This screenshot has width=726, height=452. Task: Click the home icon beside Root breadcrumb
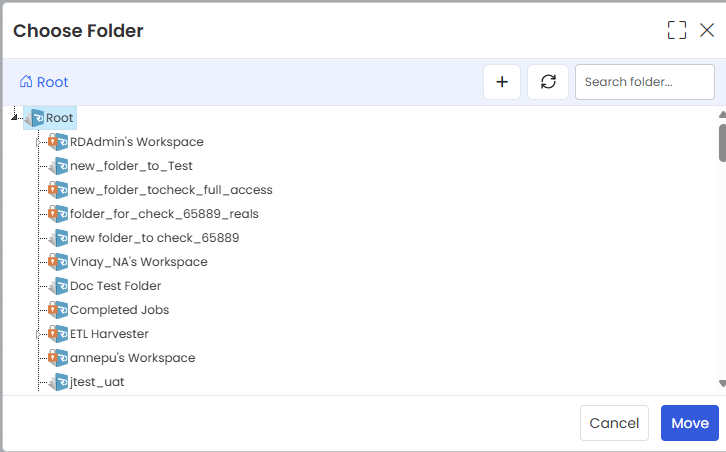(x=26, y=82)
